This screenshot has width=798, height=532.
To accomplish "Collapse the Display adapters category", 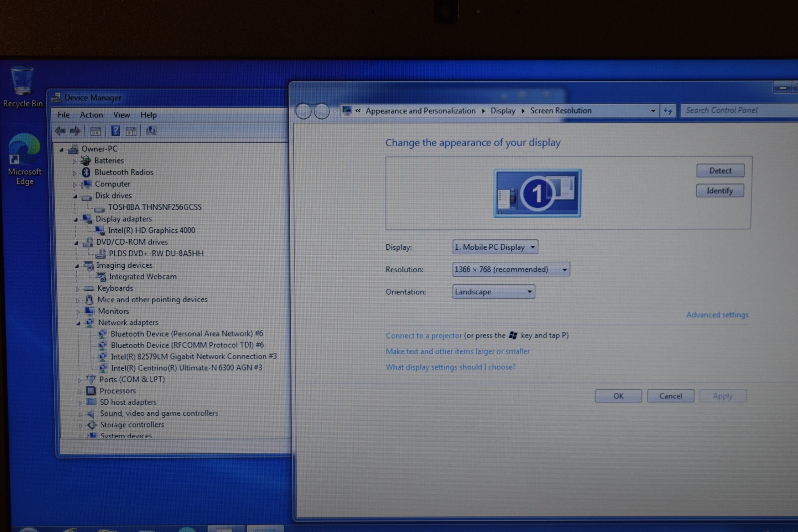I will point(76,219).
